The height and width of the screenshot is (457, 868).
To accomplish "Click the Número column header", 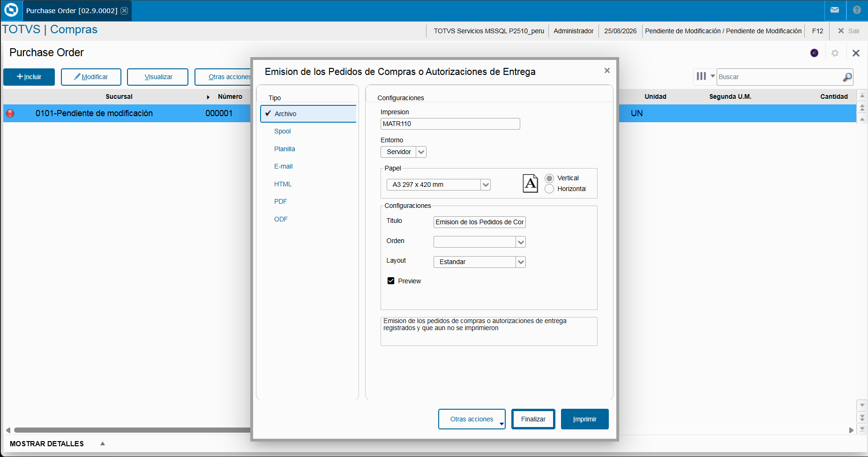I will pos(230,96).
